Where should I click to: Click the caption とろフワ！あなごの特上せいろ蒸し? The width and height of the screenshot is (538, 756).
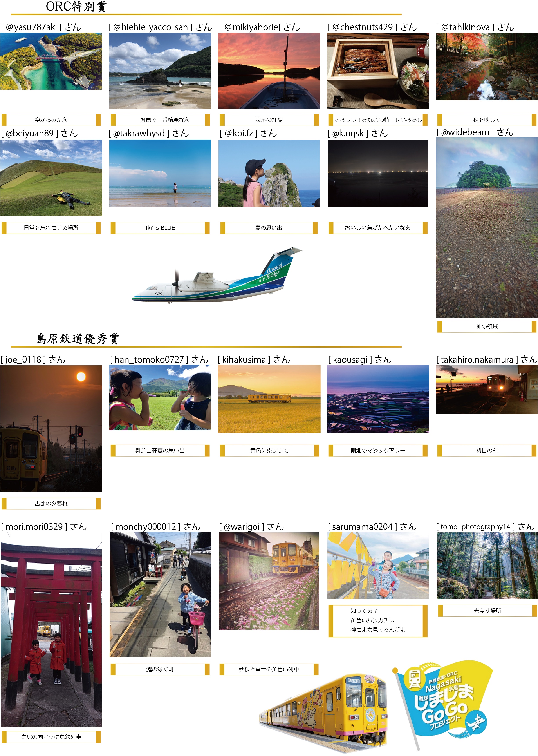(x=378, y=120)
